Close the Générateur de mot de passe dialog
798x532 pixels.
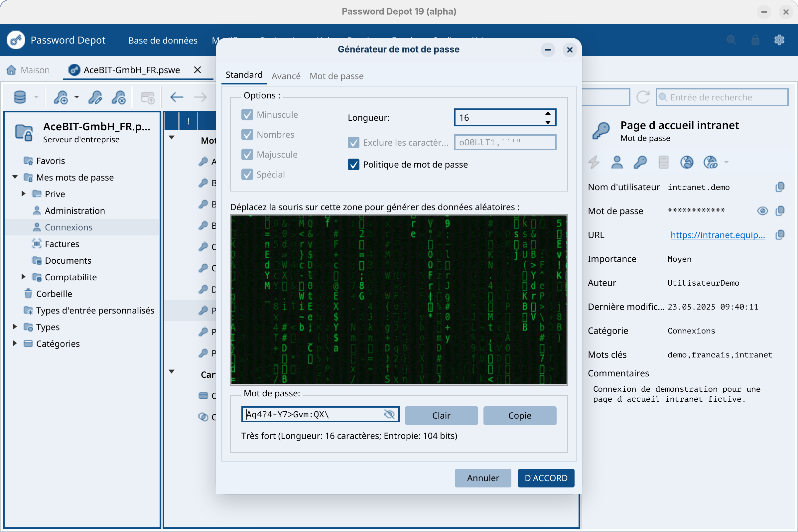click(570, 50)
